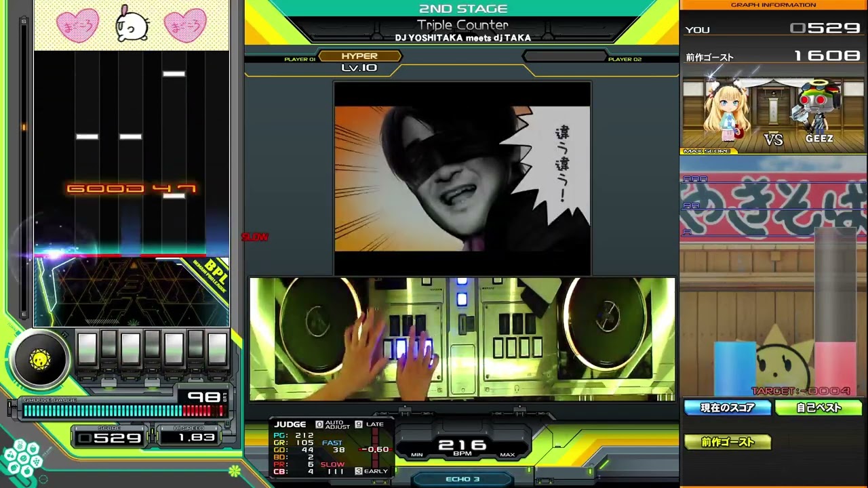Click the right pink heart sticker
868x488 pixels.
click(x=185, y=25)
